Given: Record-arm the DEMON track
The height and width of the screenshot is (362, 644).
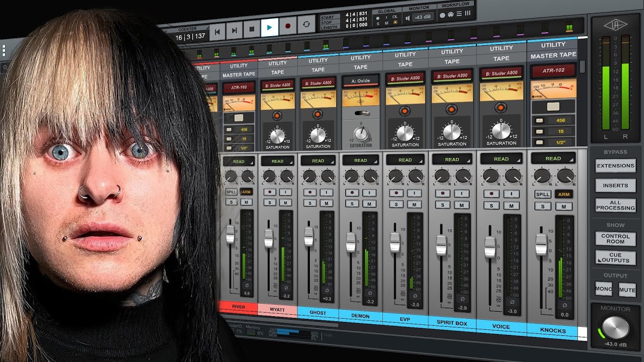Looking at the screenshot, I should [x=352, y=193].
